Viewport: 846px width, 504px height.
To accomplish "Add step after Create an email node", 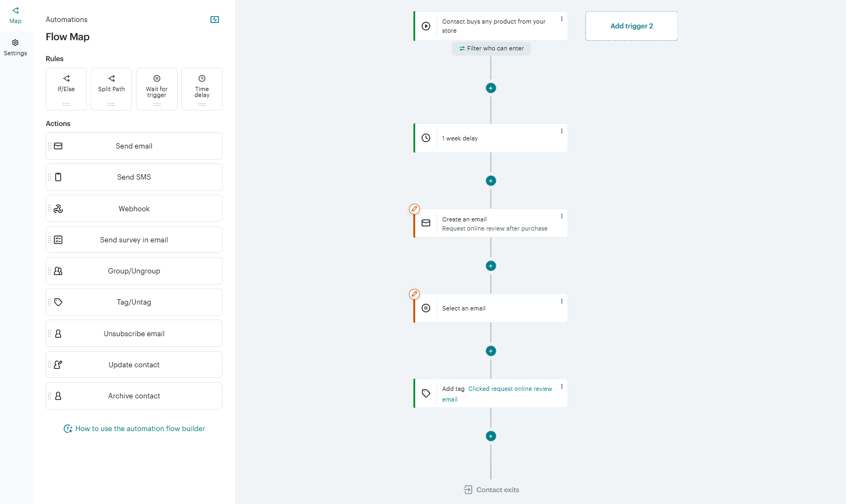I will (x=491, y=266).
